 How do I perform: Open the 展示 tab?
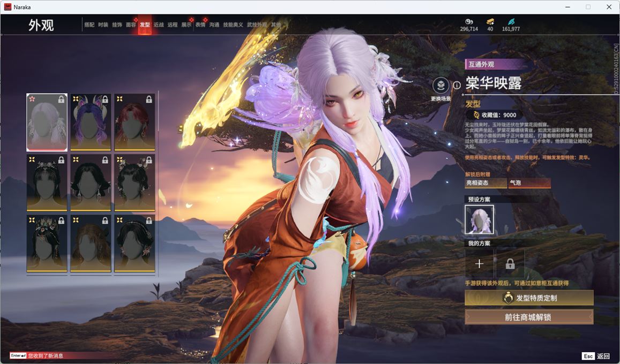186,25
